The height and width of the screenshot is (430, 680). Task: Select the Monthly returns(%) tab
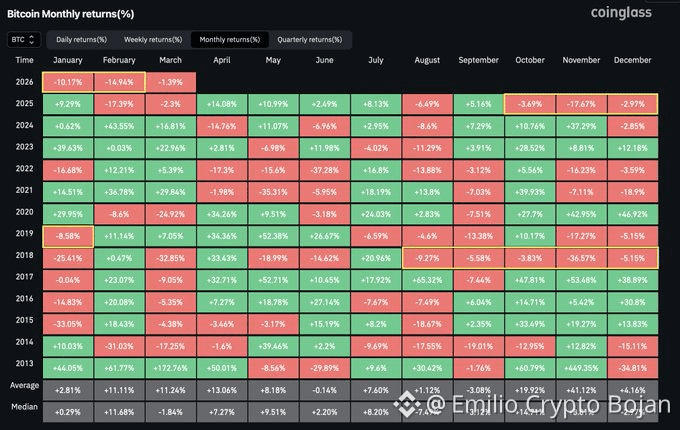230,39
